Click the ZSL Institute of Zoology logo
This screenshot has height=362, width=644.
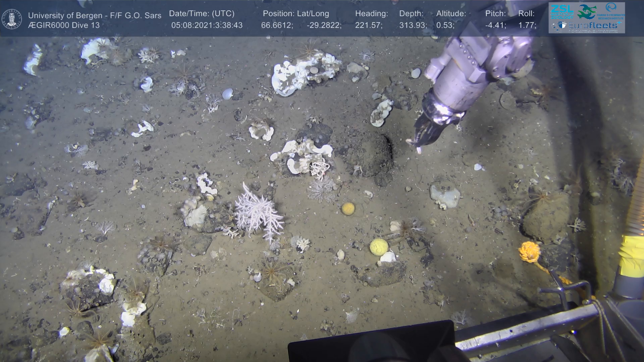tap(562, 11)
